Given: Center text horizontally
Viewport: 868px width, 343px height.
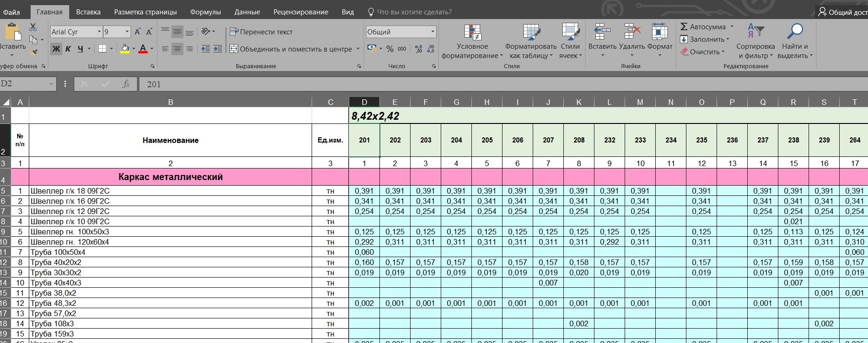Looking at the screenshot, I should pos(177,49).
